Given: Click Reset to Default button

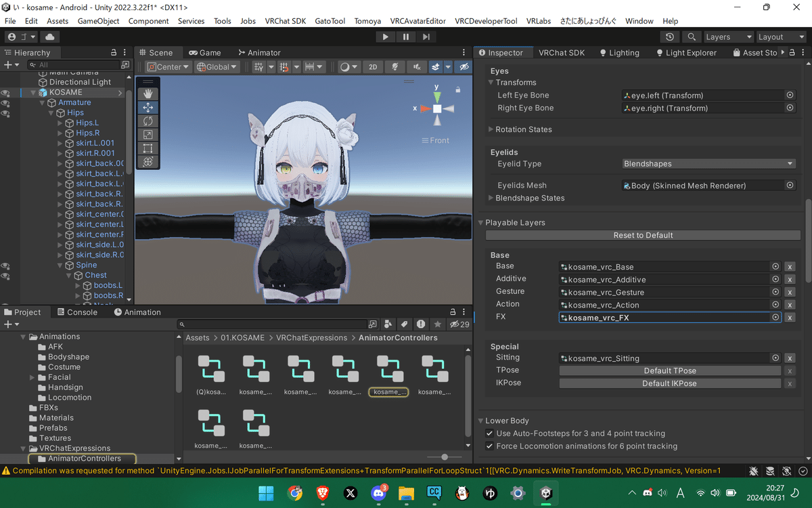Looking at the screenshot, I should [x=643, y=235].
